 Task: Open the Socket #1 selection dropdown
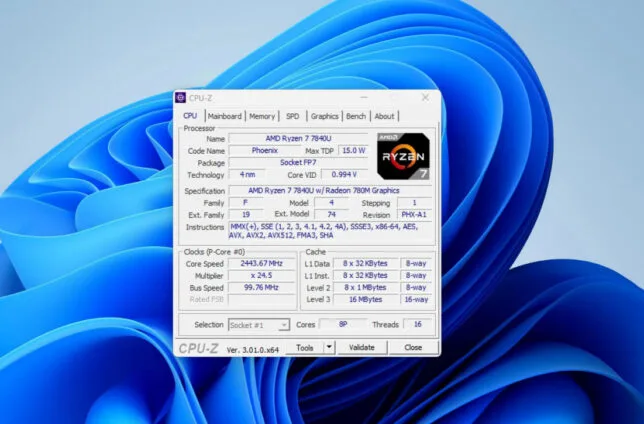pos(259,325)
